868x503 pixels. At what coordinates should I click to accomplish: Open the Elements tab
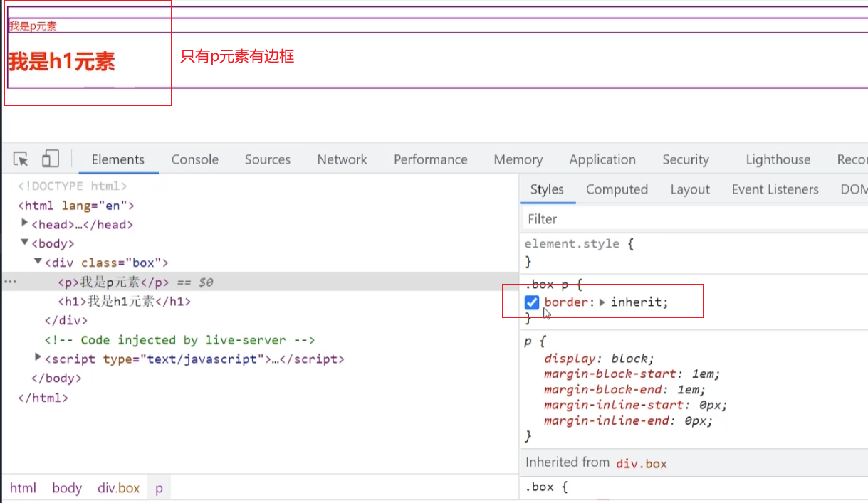(x=118, y=159)
